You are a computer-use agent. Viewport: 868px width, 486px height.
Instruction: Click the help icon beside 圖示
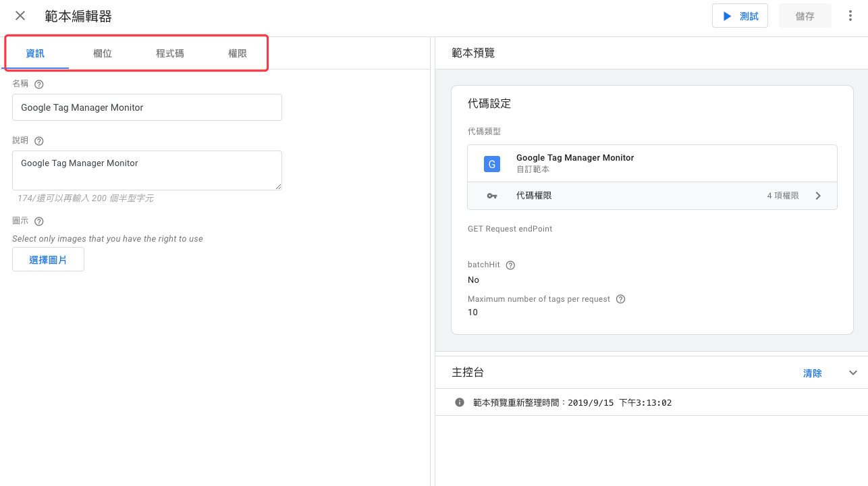38,221
